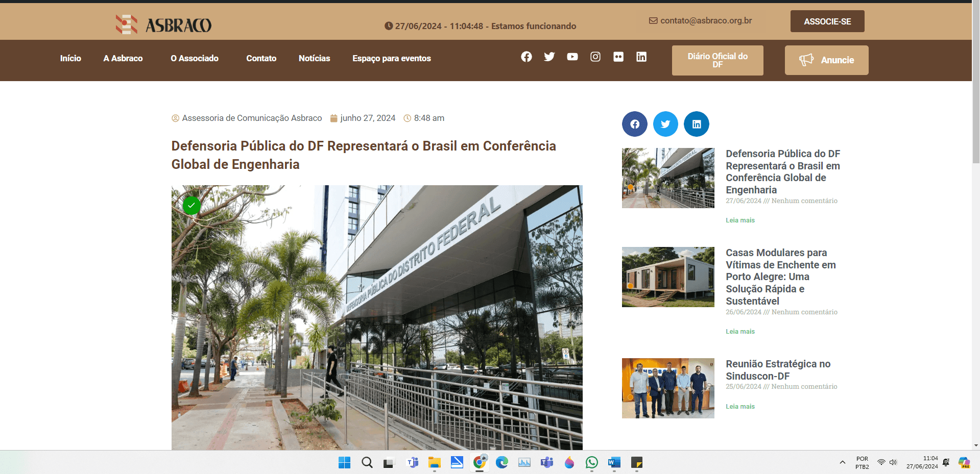Open the A Asbraco menu item
980x474 pixels.
coord(123,58)
